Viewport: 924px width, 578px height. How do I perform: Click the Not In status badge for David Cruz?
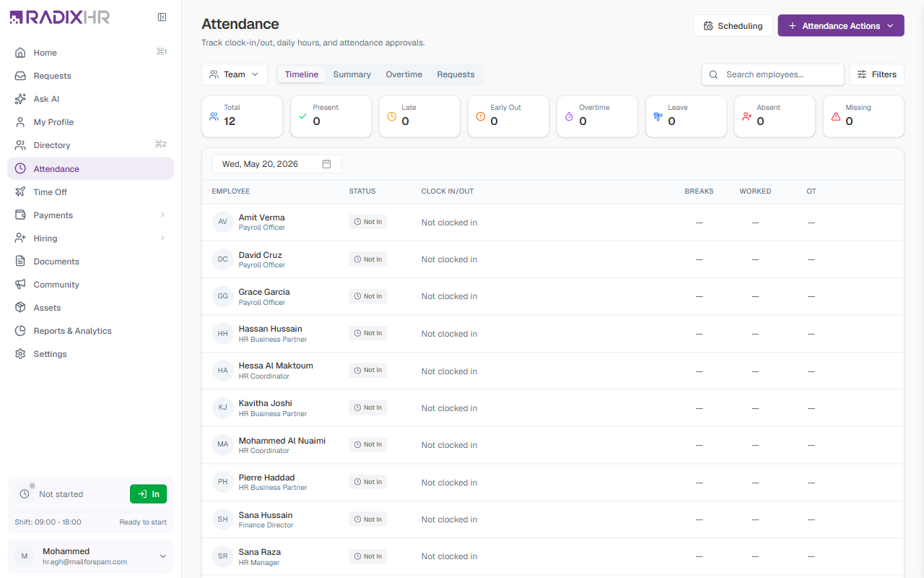pos(368,259)
